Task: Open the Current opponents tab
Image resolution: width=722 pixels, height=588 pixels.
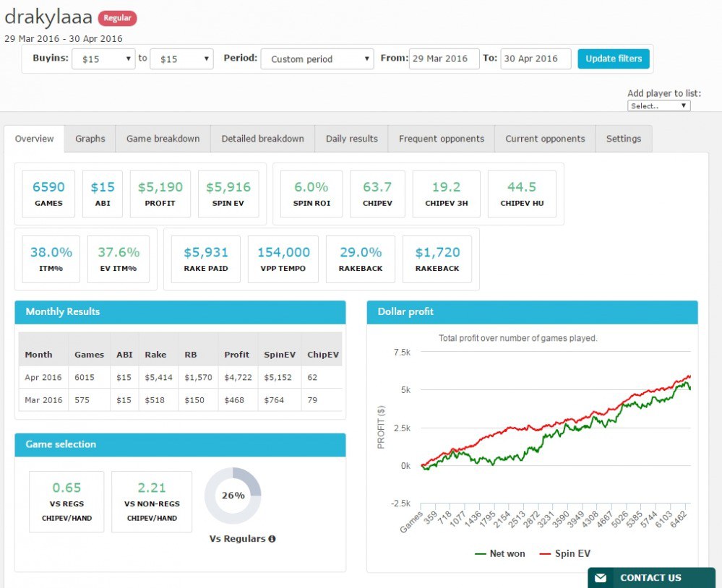Action: tap(545, 139)
